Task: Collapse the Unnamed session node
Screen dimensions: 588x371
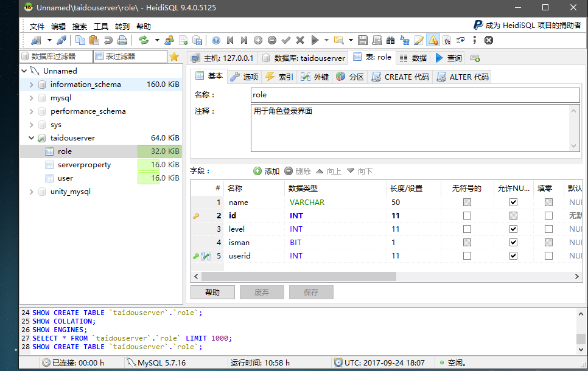Action: pyautogui.click(x=24, y=71)
